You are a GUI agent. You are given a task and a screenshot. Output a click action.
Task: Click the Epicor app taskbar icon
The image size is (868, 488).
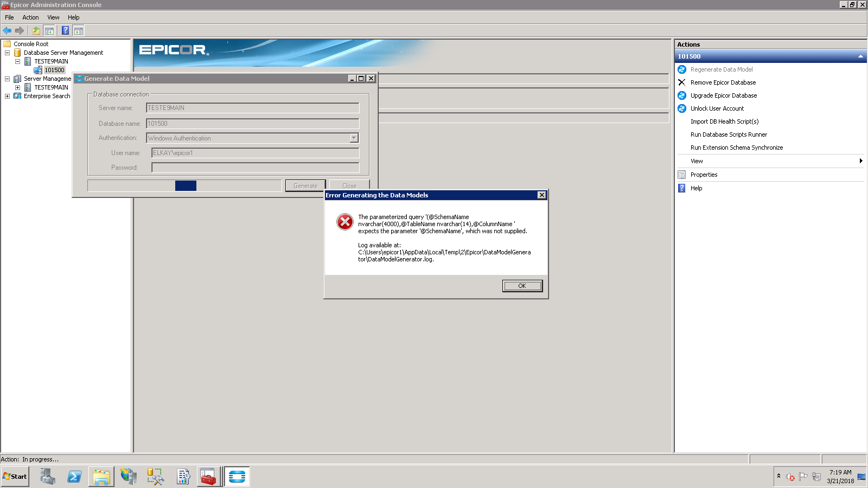[237, 477]
